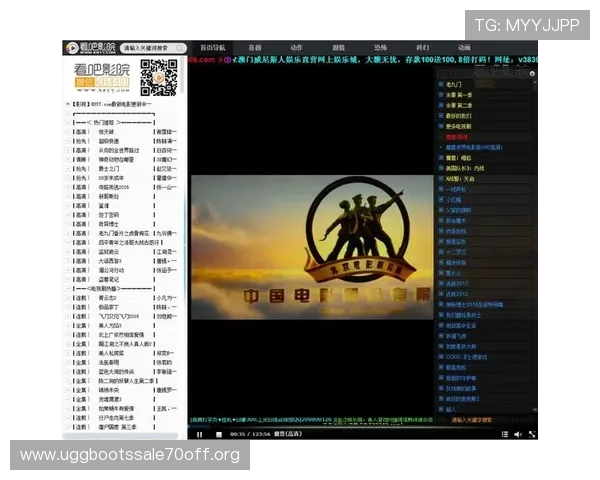This screenshot has width=600, height=480.
Task: Open 法医秦明 in the TV list
Action: pos(109,362)
